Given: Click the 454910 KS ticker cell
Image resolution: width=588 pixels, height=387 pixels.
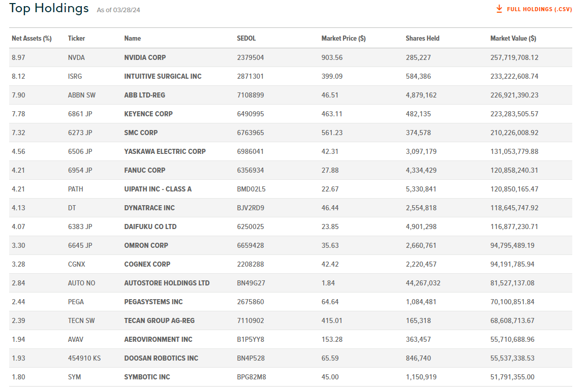Looking at the screenshot, I should tap(84, 358).
